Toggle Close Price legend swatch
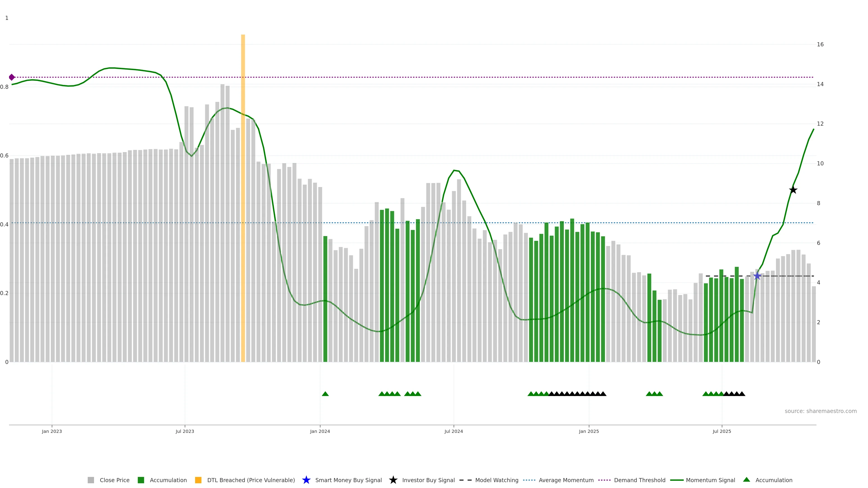The height and width of the screenshot is (488, 868). [x=91, y=480]
